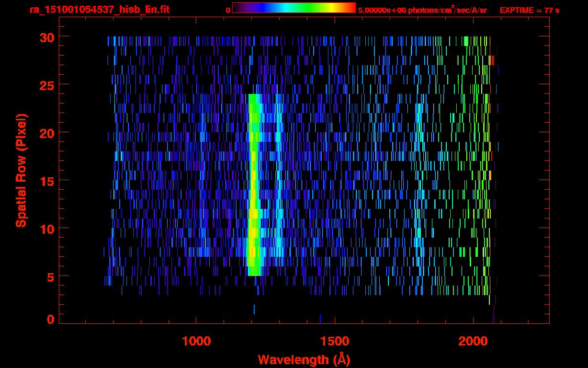This screenshot has width=588, height=368.
Task: Click the Wavelength (Å) x-axis title
Action: point(304,359)
